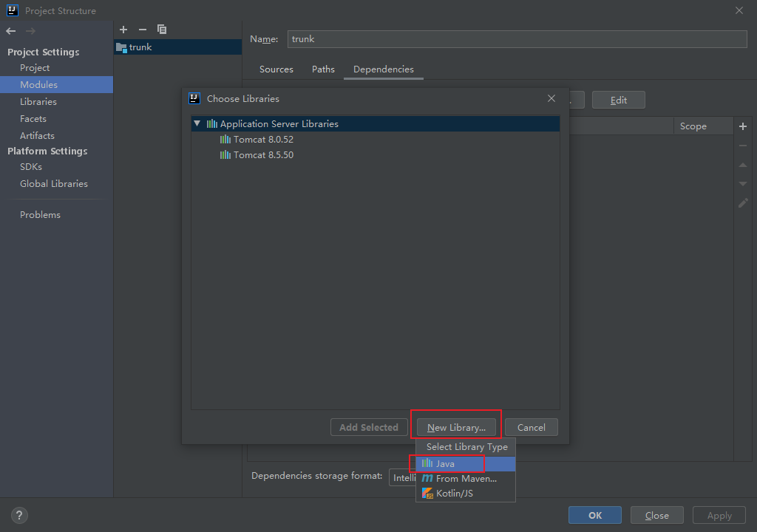Click remove dependency minus icon
The width and height of the screenshot is (757, 532).
point(743,146)
